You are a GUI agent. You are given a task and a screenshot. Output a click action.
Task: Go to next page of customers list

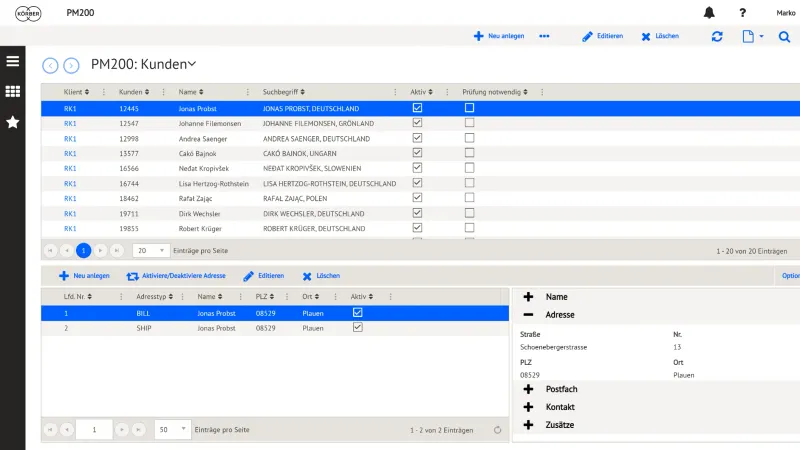click(101, 251)
